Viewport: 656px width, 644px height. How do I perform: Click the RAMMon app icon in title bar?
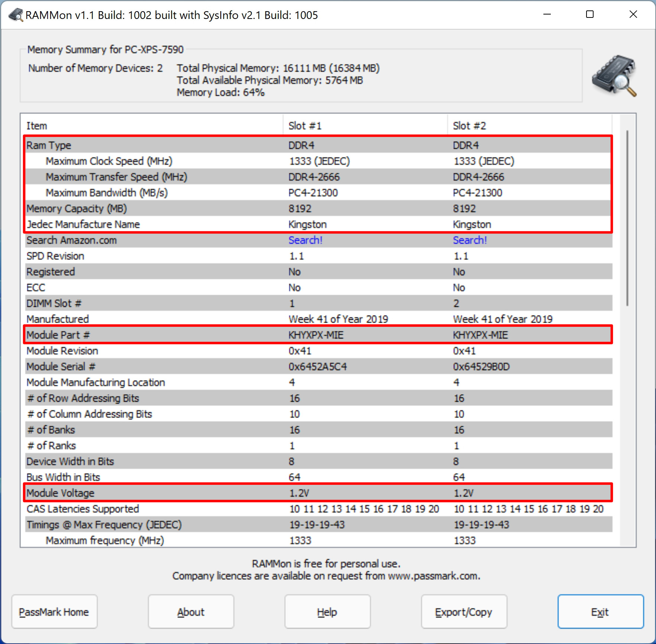(16, 15)
